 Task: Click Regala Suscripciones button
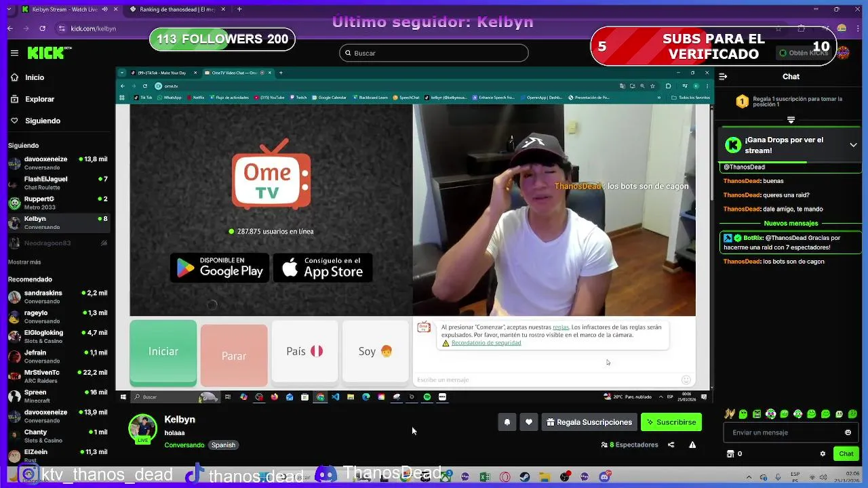coord(589,422)
